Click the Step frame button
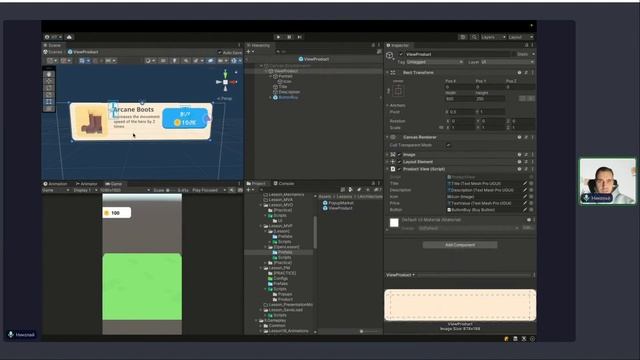640x360 pixels. 300,37
